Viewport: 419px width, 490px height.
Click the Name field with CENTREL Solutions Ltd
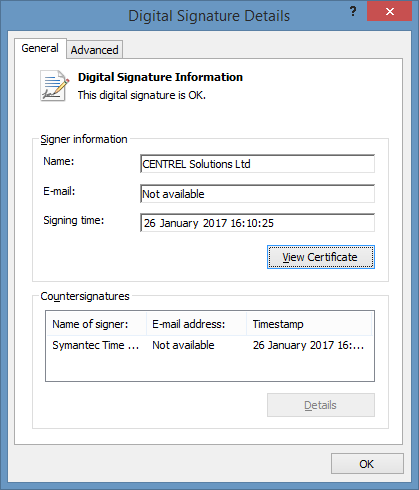[257, 164]
